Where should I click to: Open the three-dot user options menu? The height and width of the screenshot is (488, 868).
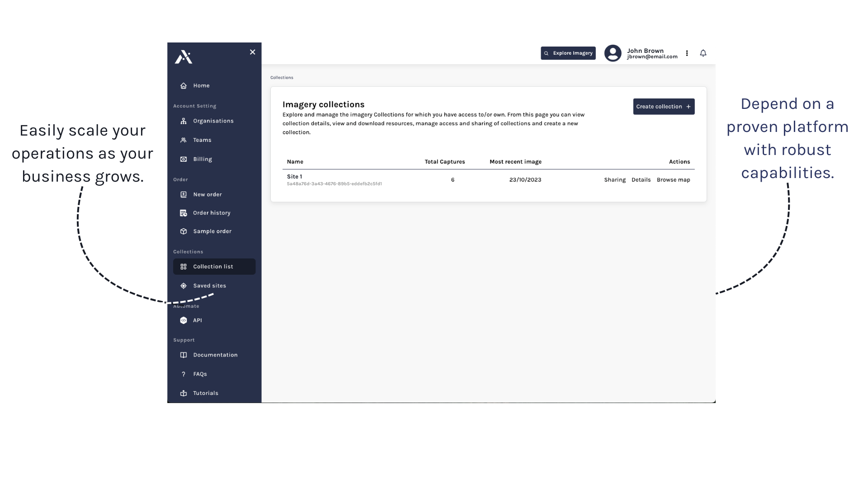(x=687, y=53)
